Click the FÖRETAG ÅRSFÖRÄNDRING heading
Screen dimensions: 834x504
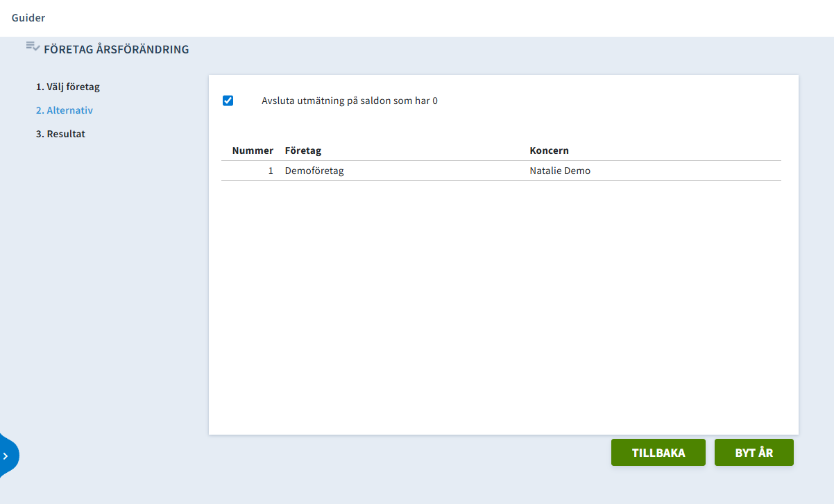click(116, 50)
